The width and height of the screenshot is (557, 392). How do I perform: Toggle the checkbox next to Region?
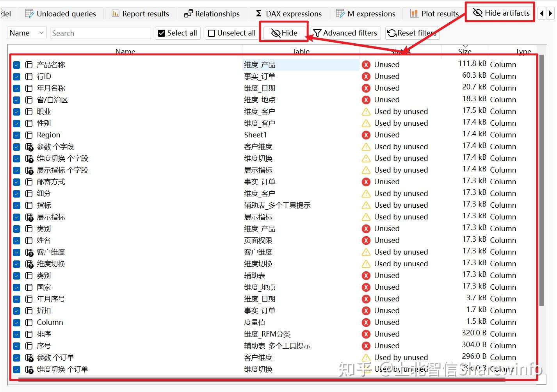point(16,135)
